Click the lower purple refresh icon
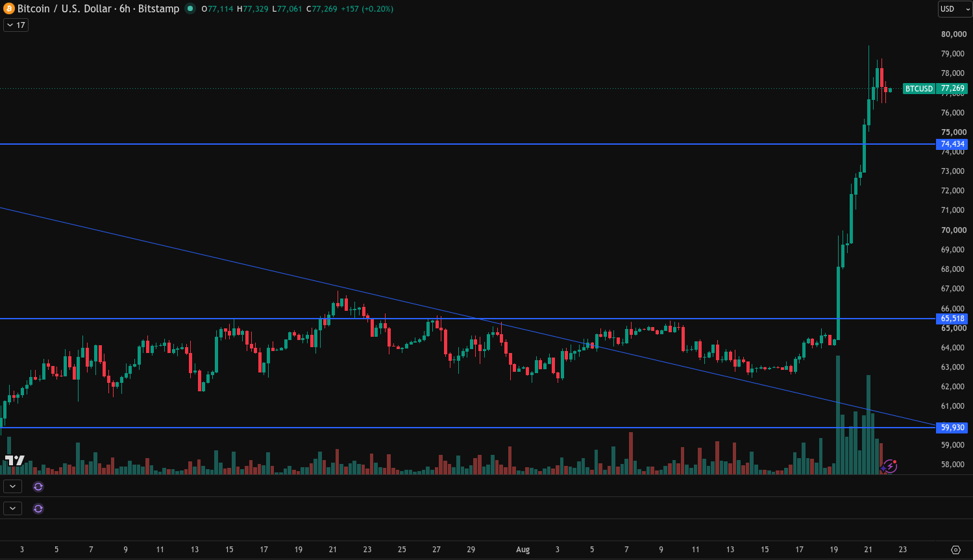The height and width of the screenshot is (560, 973). coord(38,508)
